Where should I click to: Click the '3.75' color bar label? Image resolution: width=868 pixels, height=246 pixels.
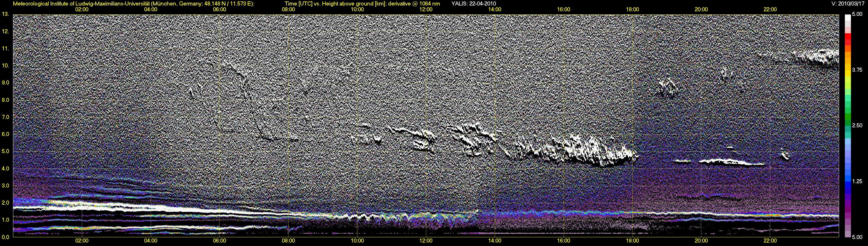(857, 70)
